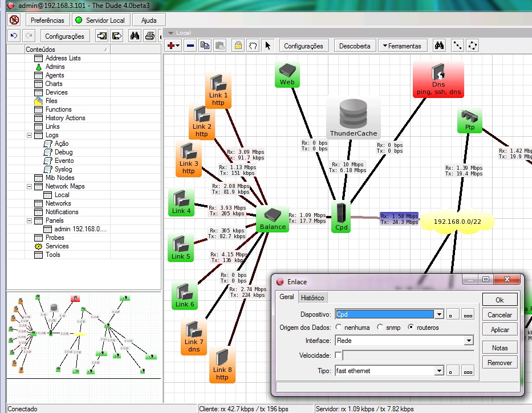Open the Interface dropdown arrow
This screenshot has height=413, width=532.
pos(469,341)
